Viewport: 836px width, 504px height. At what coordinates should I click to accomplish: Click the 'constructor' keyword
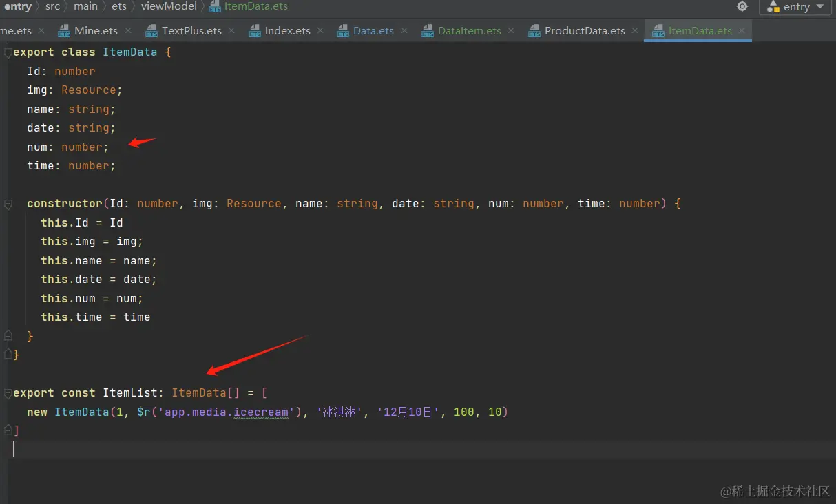(65, 204)
